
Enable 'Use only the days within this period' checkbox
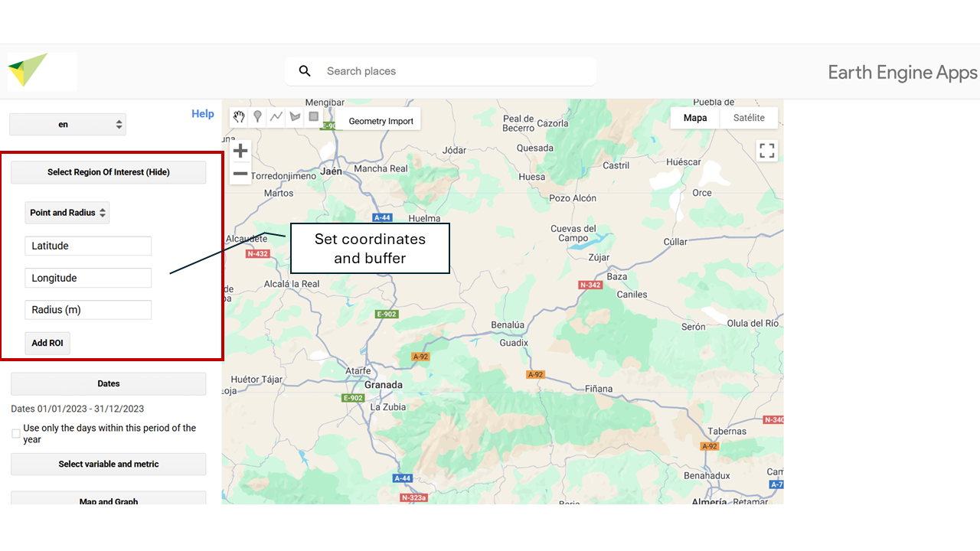click(16, 434)
